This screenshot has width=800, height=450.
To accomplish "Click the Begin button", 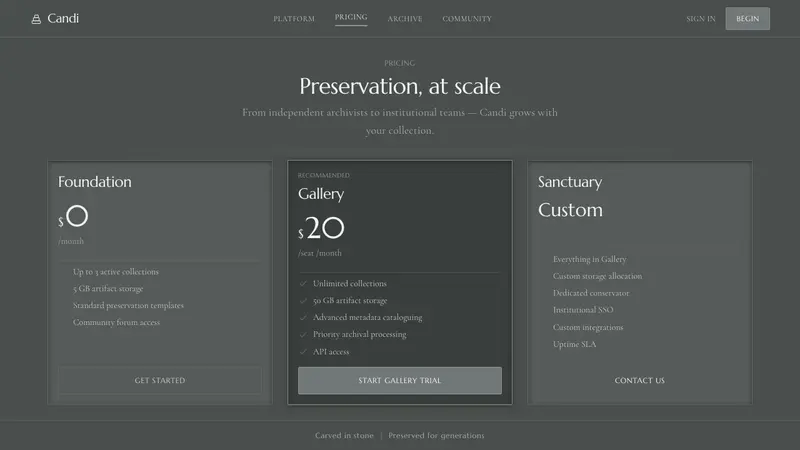I will (747, 19).
